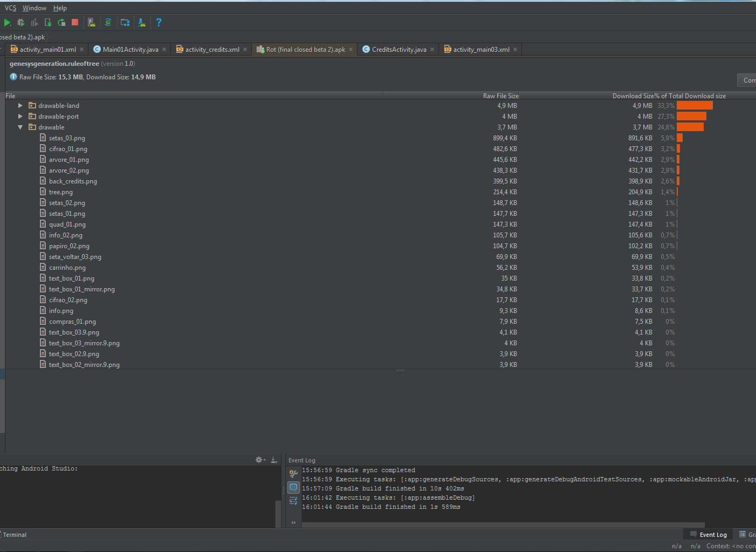The height and width of the screenshot is (552, 756).
Task: Run the app with the green play icon
Action: [x=8, y=22]
